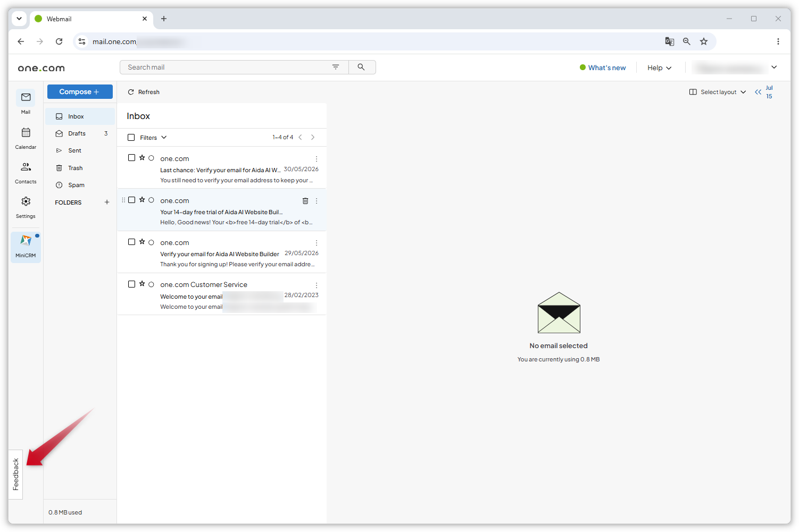Image resolution: width=799 pixels, height=532 pixels.
Task: Open the Settings gear in sidebar
Action: click(26, 202)
